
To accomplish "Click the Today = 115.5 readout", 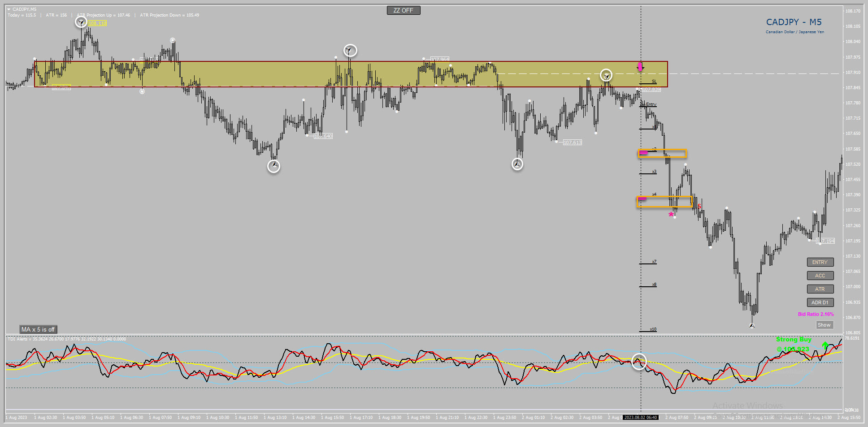I will tap(22, 15).
